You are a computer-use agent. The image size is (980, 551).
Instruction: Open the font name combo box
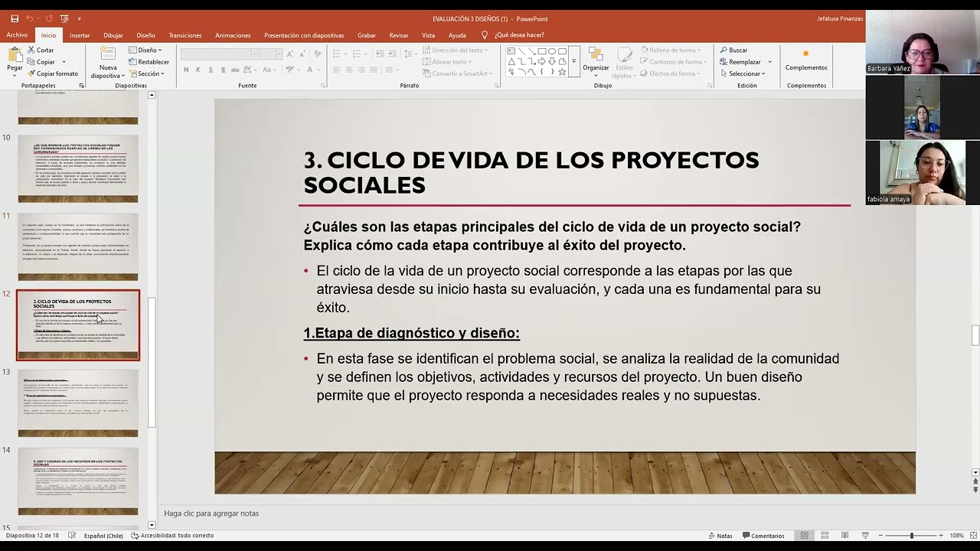[218, 54]
